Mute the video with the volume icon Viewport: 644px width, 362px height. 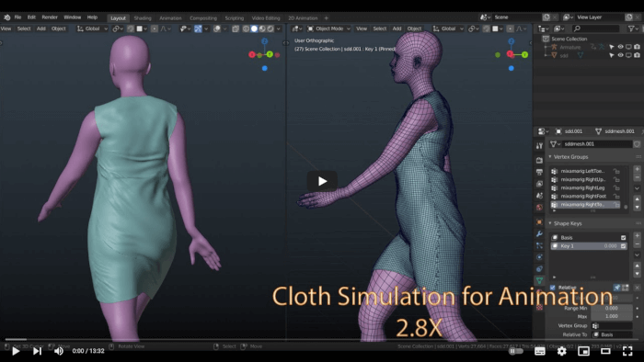point(59,351)
